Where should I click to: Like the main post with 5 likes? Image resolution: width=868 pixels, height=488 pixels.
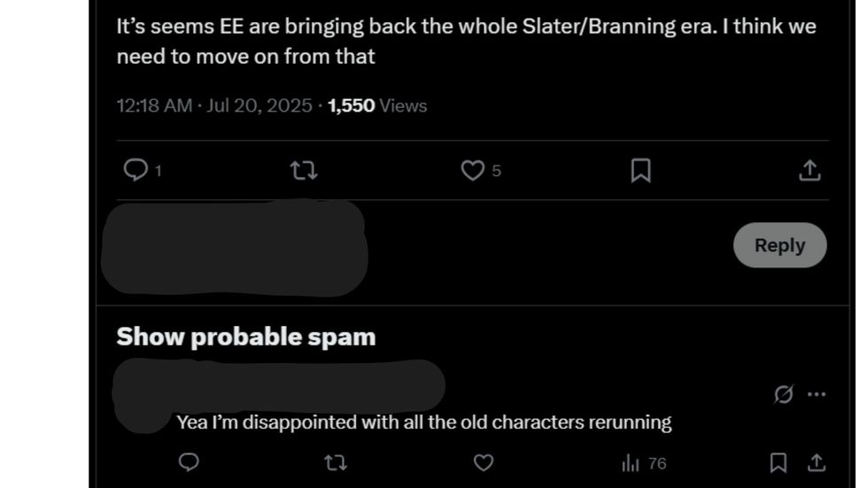coord(473,170)
